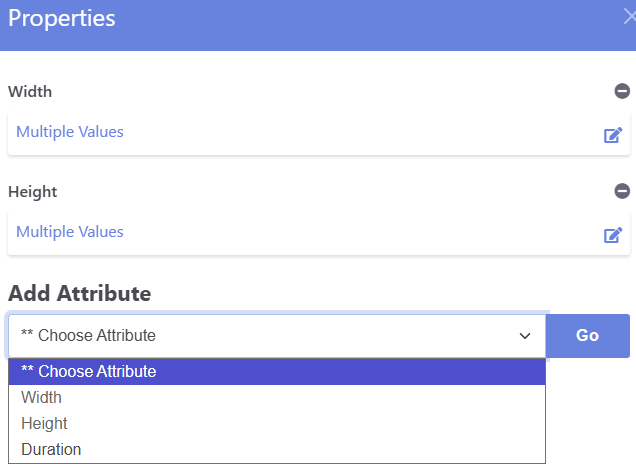Close the Properties panel
The height and width of the screenshot is (468, 636).
pyautogui.click(x=628, y=17)
